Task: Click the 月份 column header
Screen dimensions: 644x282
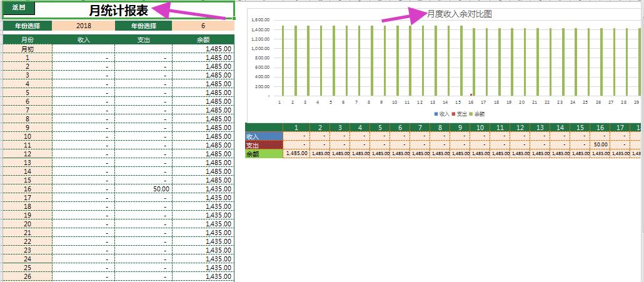Action: point(28,40)
